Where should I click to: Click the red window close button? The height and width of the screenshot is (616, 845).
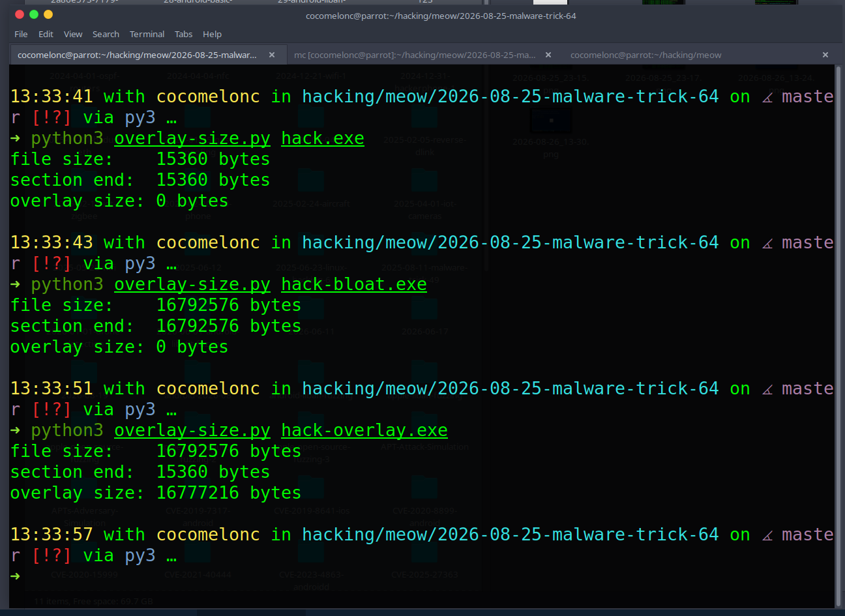coord(20,14)
